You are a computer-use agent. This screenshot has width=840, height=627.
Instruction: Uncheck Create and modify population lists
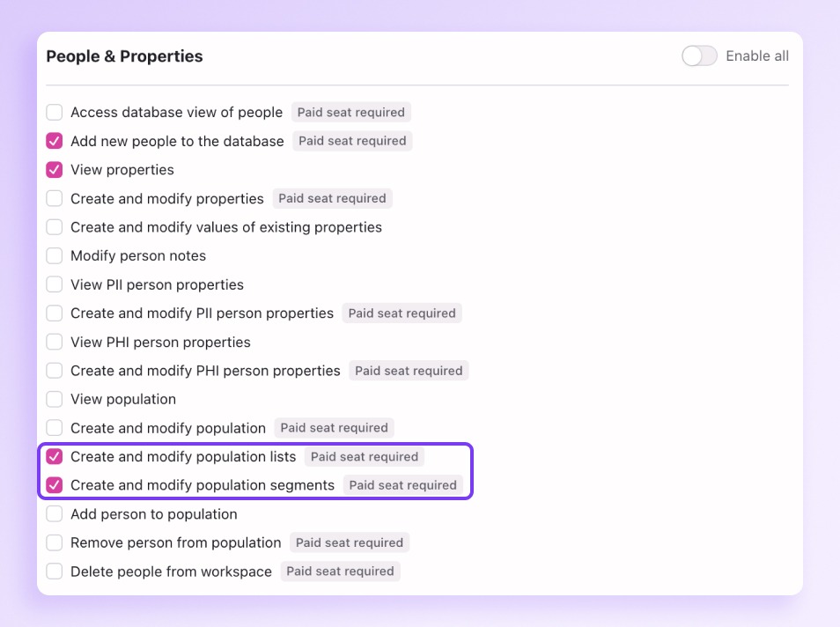coord(55,457)
